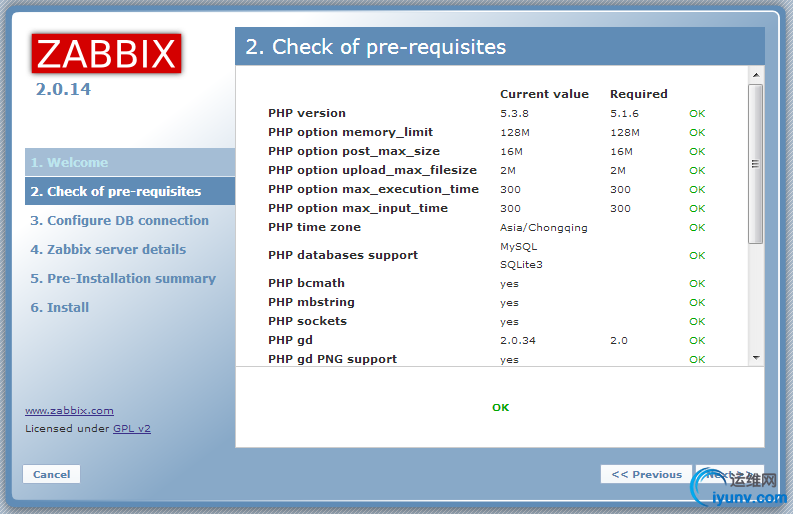793x514 pixels.
Task: Click the 'Current value' column header
Action: pos(544,94)
